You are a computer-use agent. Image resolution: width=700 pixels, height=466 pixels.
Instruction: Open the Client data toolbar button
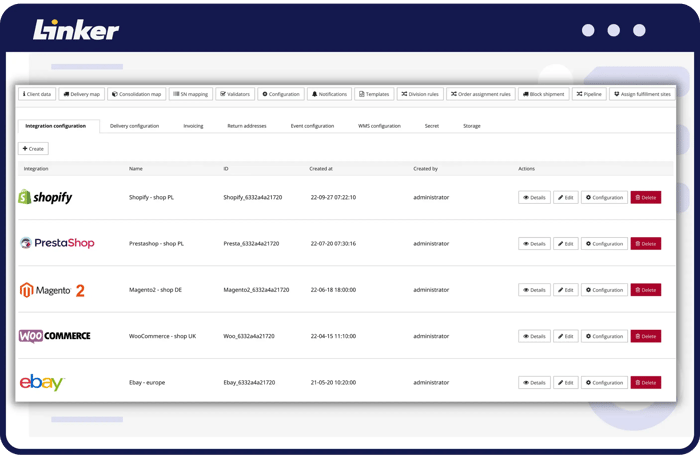pyautogui.click(x=37, y=94)
